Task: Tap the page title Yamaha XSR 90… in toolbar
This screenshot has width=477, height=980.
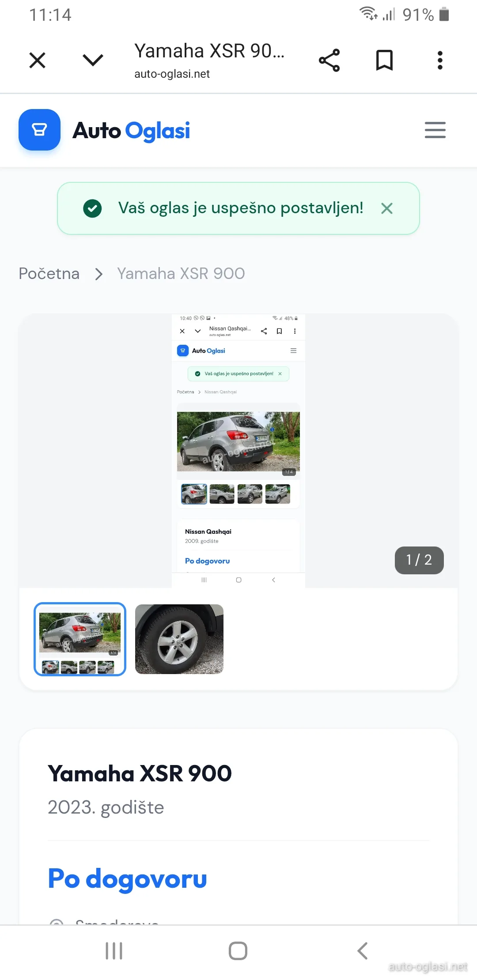Action: pyautogui.click(x=209, y=51)
